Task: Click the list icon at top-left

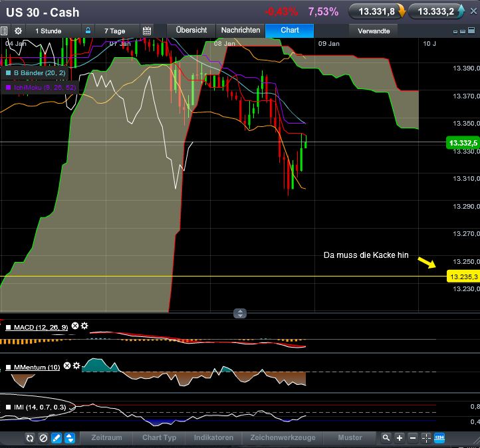Action: [5, 31]
